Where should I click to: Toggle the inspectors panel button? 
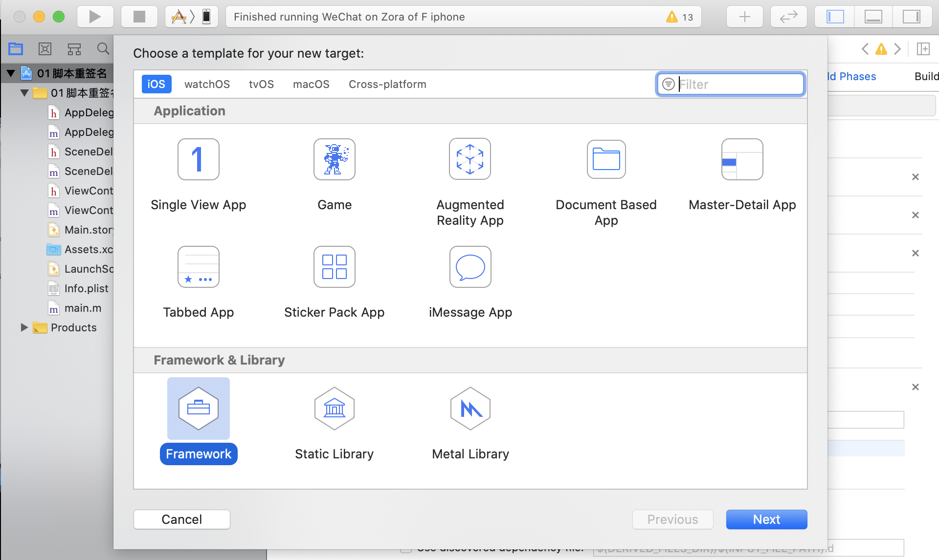[911, 17]
